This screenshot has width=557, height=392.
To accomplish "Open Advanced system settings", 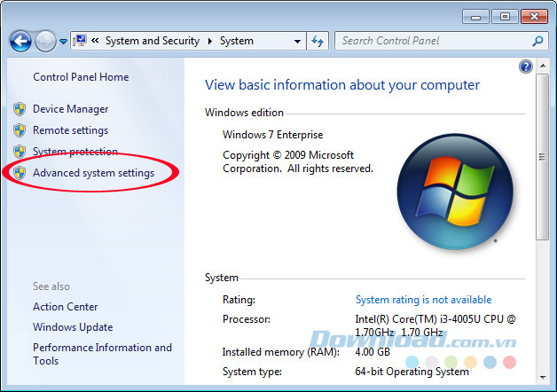I will pos(94,173).
